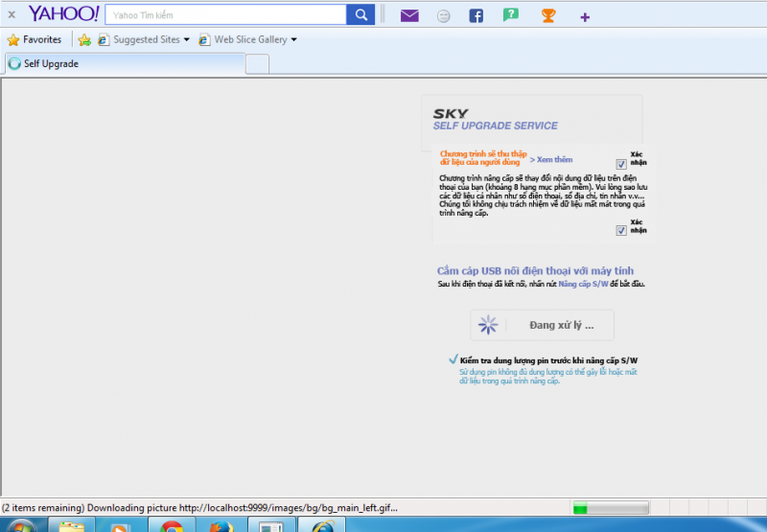Screen dimensions: 767x532
Task: Click the orange trophy icon
Action: [548, 15]
